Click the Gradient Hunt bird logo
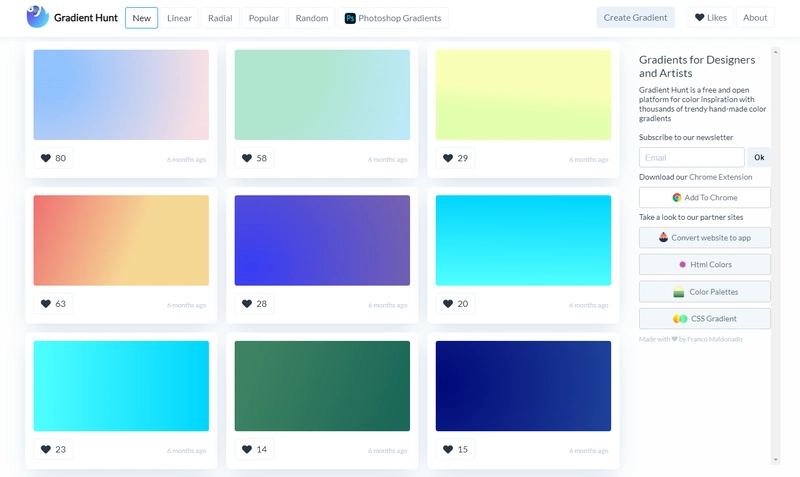800x477 pixels. (x=37, y=17)
